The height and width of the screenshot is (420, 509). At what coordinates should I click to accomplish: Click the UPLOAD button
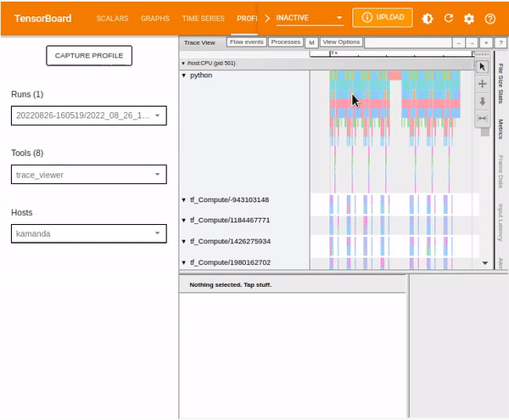[383, 17]
